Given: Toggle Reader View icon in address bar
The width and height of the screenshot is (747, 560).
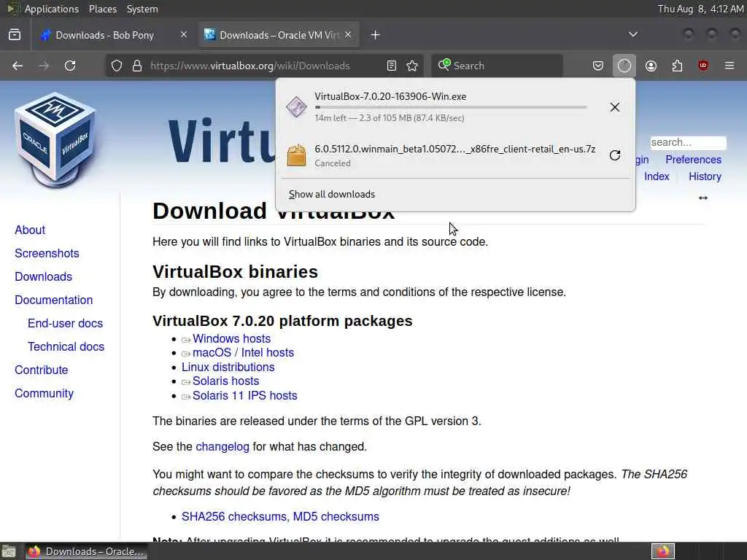Looking at the screenshot, I should (392, 66).
